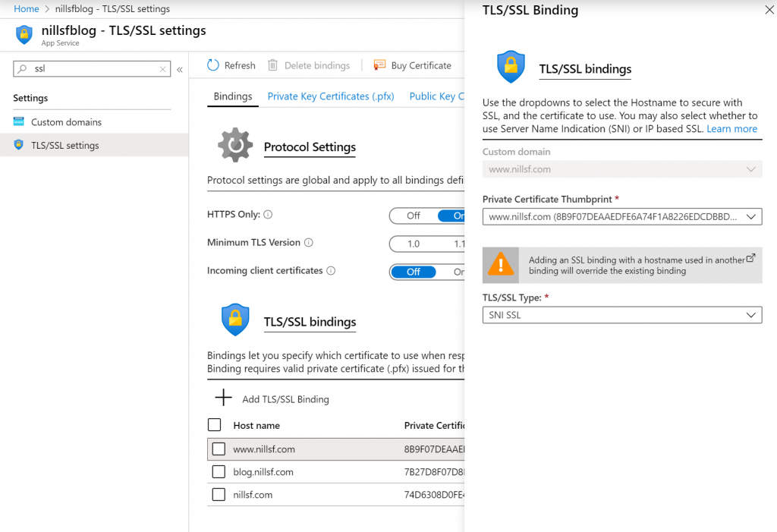
Task: Click the Protocol Settings heading
Action: point(310,147)
